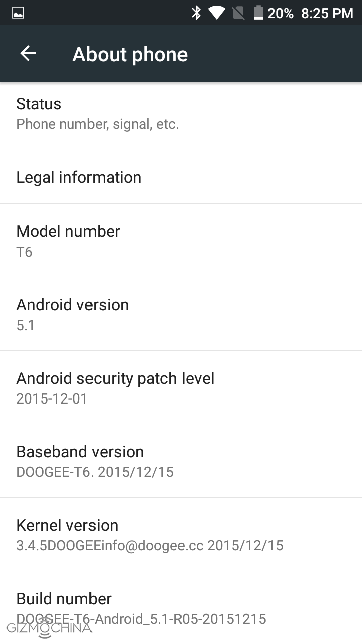Tap the Bluetooth status icon
362x644 pixels.
coord(196,13)
